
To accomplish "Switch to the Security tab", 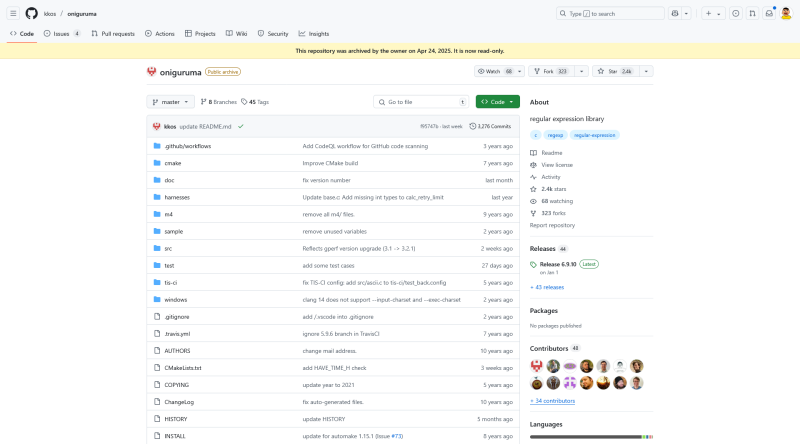I will click(273, 34).
